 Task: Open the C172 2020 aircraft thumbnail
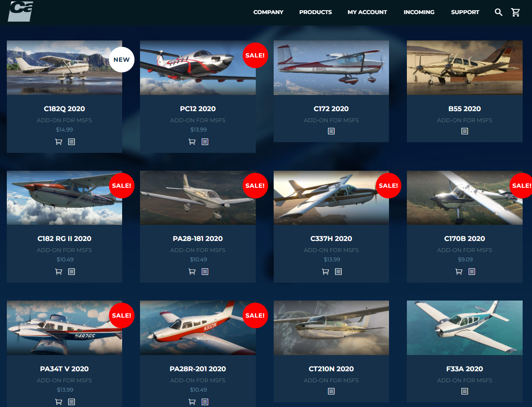pos(331,68)
